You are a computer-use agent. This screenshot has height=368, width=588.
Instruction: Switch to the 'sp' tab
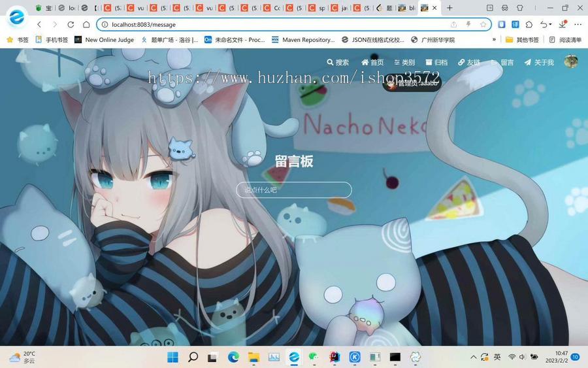[317, 7]
